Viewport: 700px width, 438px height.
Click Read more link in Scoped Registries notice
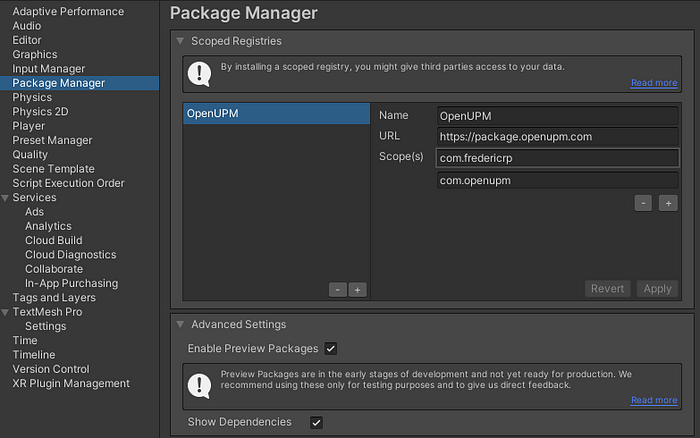[x=654, y=83]
